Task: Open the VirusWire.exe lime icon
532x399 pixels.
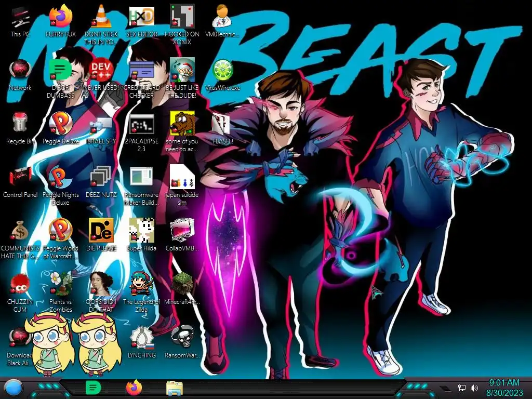Action: (222, 70)
